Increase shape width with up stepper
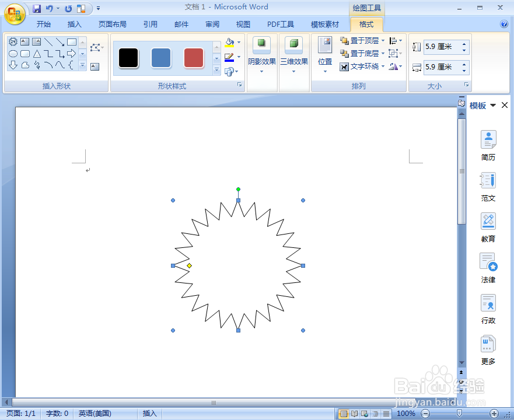514x420 pixels. 464,64
